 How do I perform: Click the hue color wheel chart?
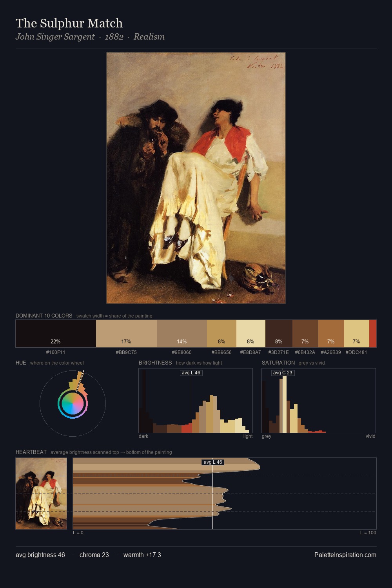[x=73, y=403]
